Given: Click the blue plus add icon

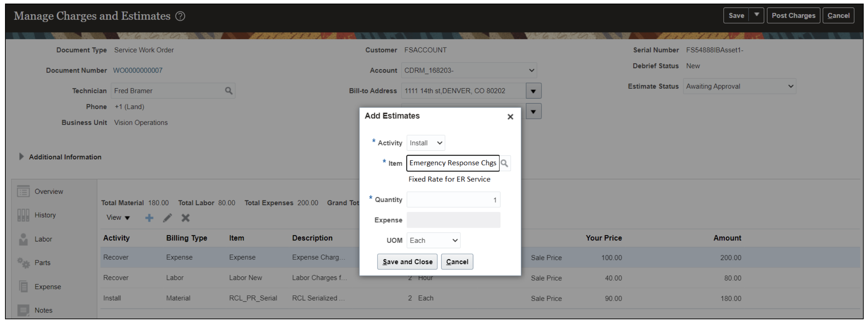Looking at the screenshot, I should 149,218.
